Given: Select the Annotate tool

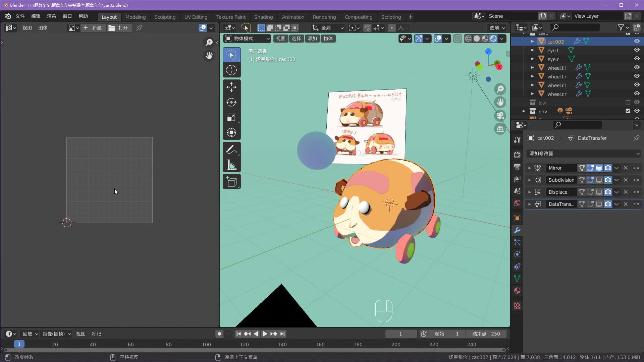Looking at the screenshot, I should click(x=231, y=149).
